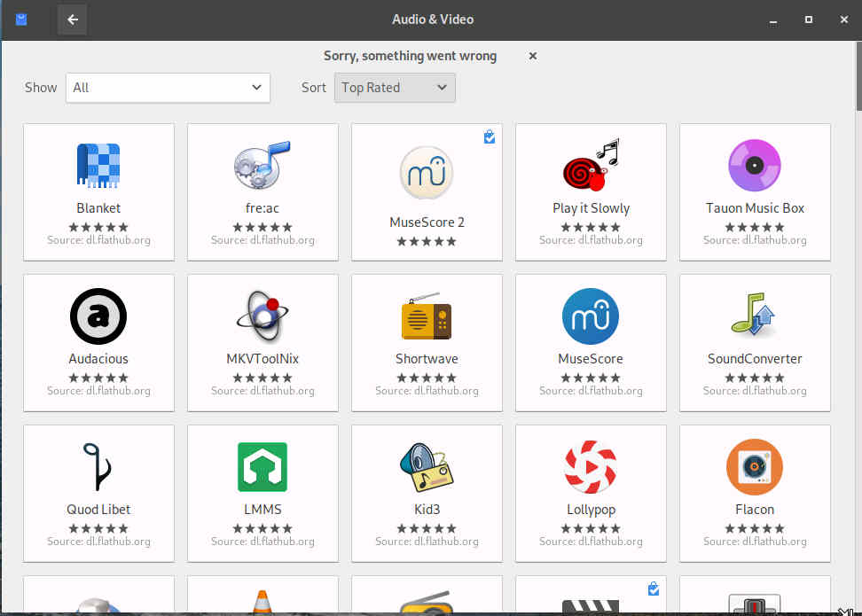
Task: Click the 'SoundConverter' app name
Action: click(755, 359)
